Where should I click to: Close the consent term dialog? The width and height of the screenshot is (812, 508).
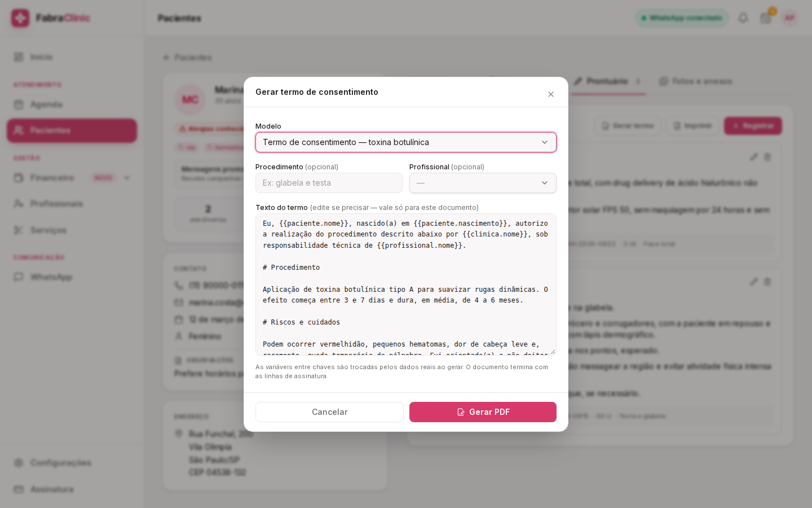[x=551, y=94]
